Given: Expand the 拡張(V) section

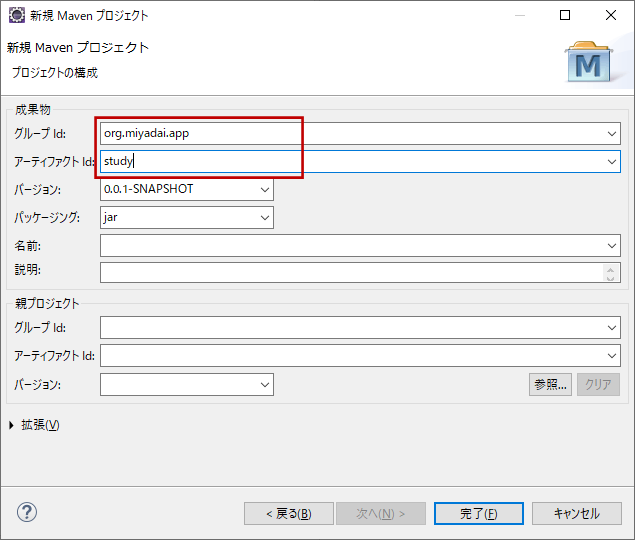Looking at the screenshot, I should point(11,425).
